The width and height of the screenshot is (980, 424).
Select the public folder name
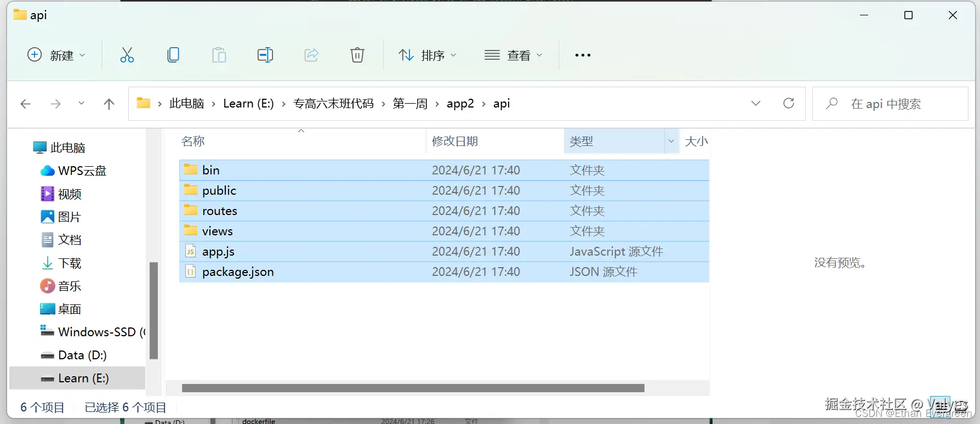click(219, 190)
